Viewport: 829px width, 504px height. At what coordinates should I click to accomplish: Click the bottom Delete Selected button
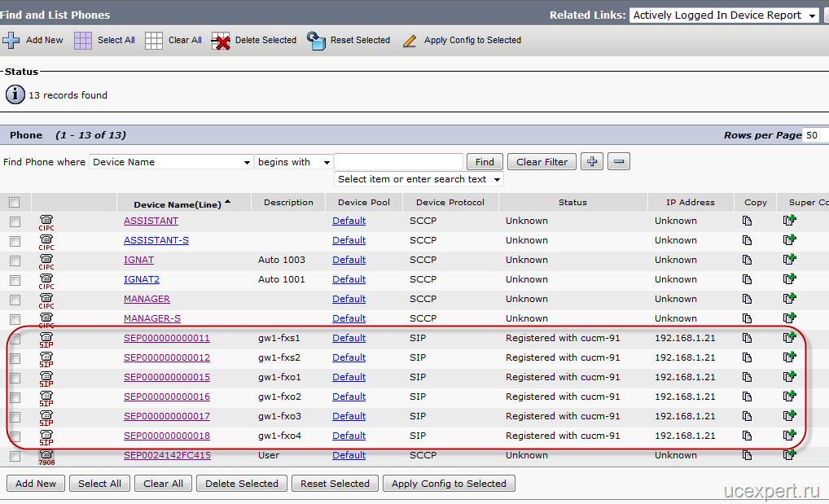pyautogui.click(x=242, y=484)
